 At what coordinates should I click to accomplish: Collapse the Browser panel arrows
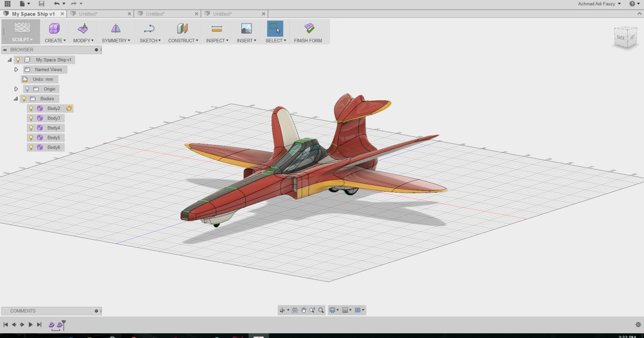pyautogui.click(x=6, y=50)
